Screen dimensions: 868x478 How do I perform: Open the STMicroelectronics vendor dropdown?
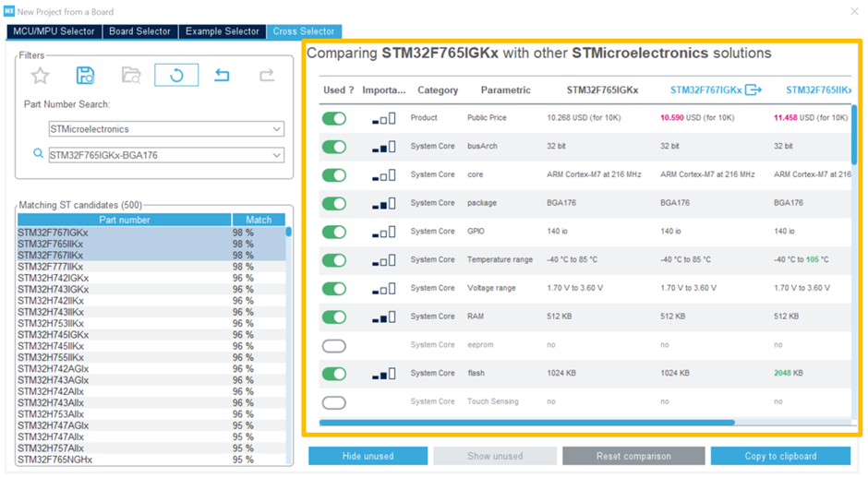pos(277,129)
